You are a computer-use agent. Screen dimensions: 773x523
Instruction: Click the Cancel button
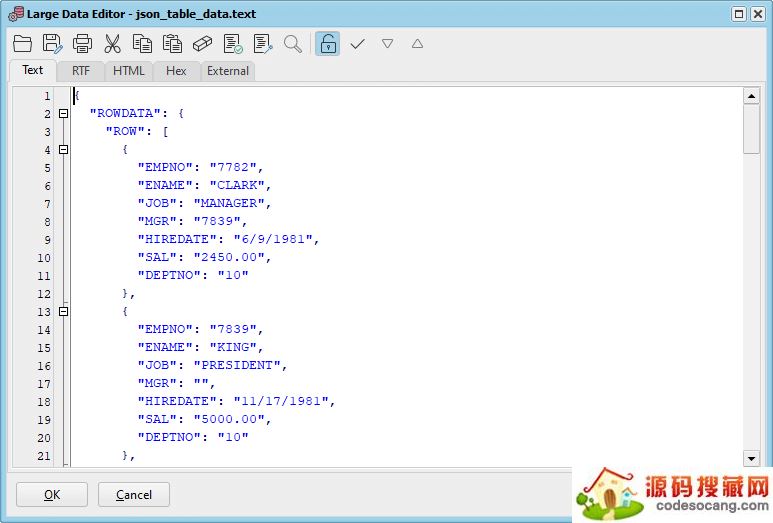click(x=134, y=494)
